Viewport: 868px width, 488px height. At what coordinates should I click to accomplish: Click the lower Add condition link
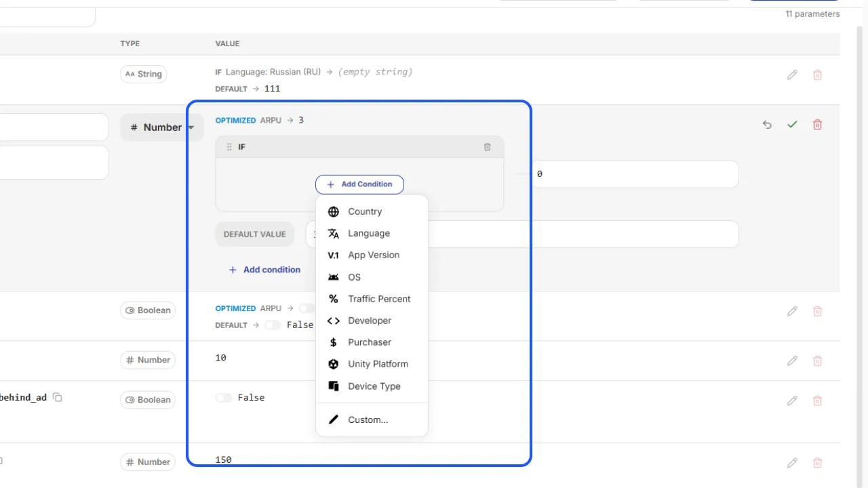[264, 270]
